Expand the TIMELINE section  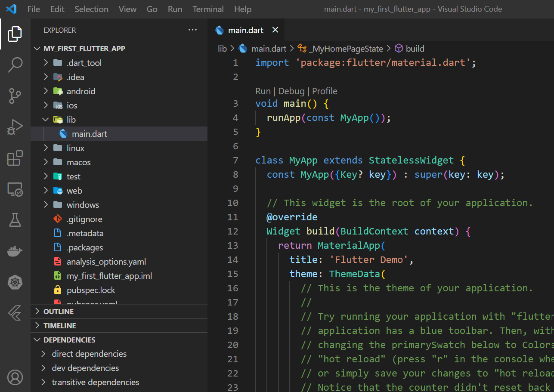pos(119,326)
